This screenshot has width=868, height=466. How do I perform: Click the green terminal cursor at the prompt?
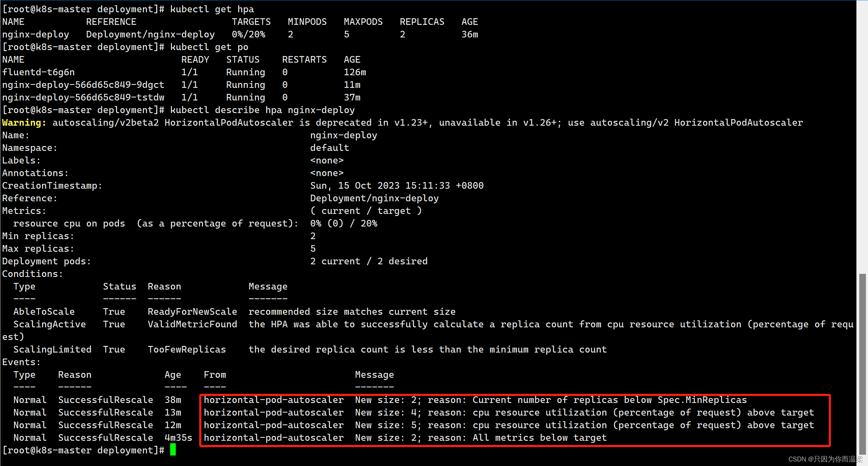(x=173, y=450)
